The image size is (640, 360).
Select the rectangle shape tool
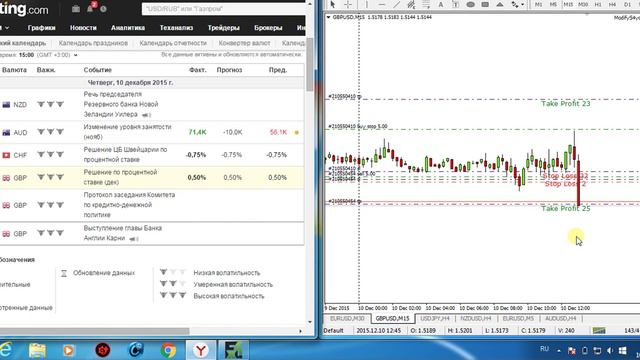(x=485, y=4)
